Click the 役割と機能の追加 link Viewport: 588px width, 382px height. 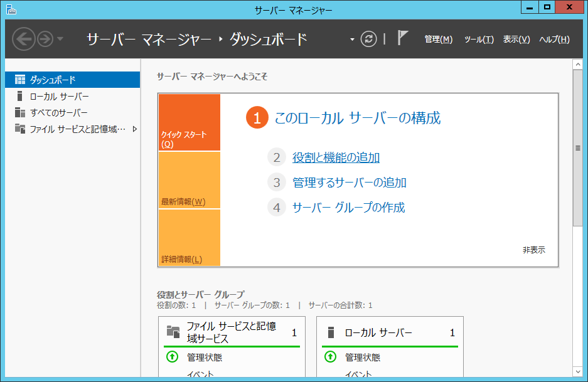[x=336, y=157]
